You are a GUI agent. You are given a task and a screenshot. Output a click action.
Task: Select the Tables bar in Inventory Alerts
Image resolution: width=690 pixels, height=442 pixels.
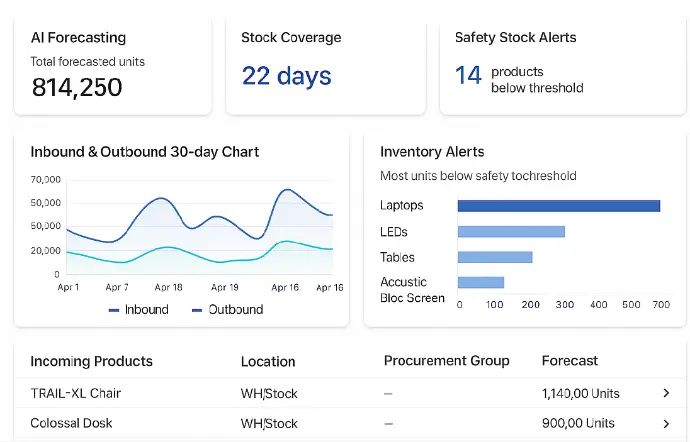click(494, 257)
